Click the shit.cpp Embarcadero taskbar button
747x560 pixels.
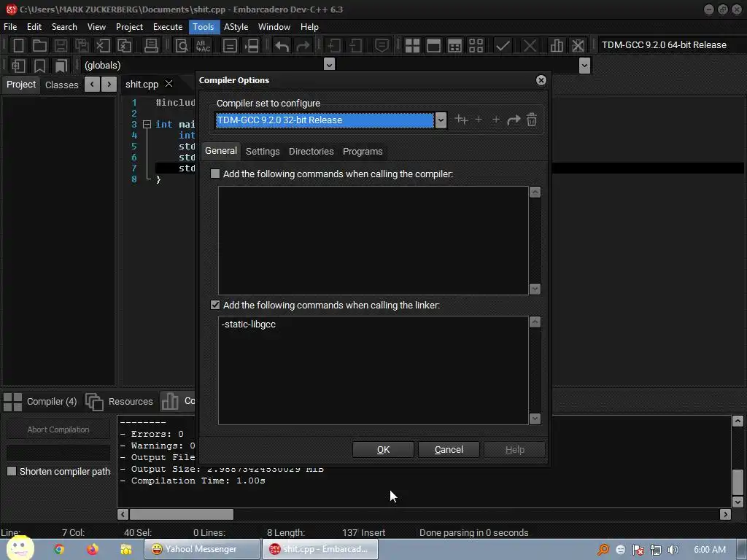[x=320, y=549]
